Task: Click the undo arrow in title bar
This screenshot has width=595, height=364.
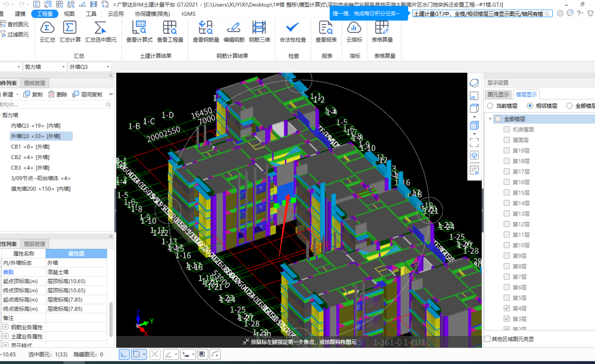Action: [6, 5]
